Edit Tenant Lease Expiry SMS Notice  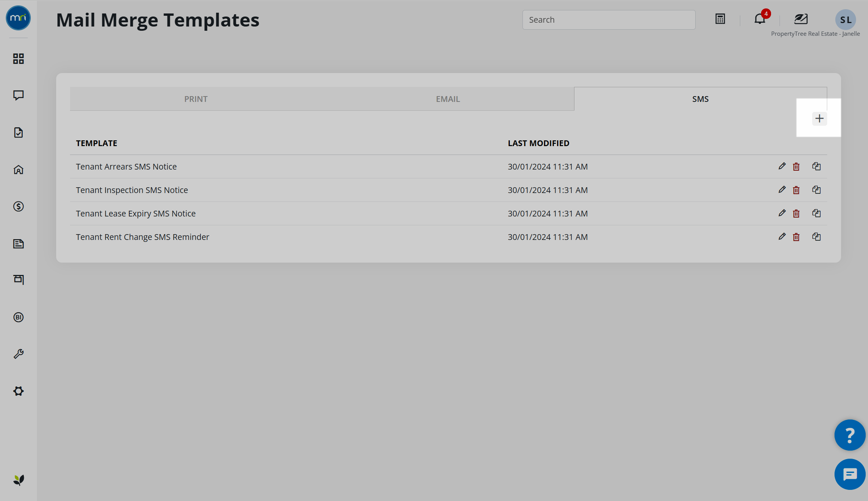782,213
